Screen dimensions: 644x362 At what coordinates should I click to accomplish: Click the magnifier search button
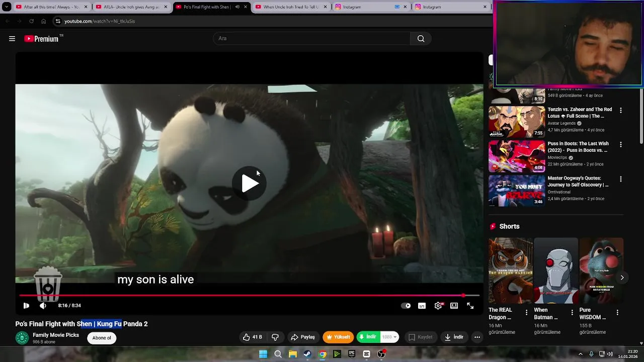point(421,39)
